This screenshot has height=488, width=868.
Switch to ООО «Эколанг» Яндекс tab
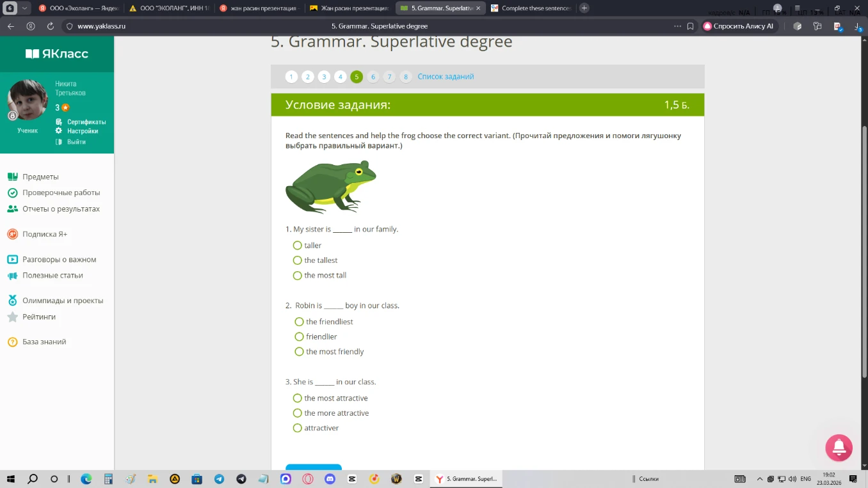point(78,8)
